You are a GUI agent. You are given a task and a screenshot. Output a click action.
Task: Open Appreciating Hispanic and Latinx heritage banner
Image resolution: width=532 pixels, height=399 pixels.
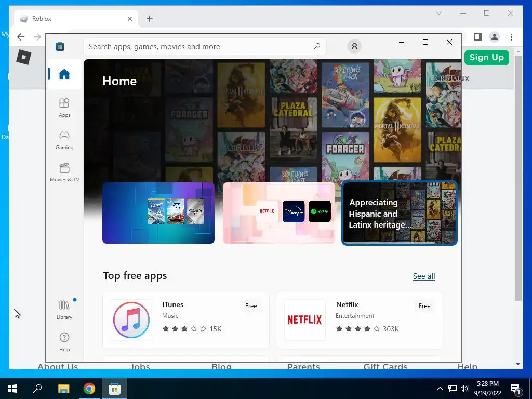[x=400, y=212]
